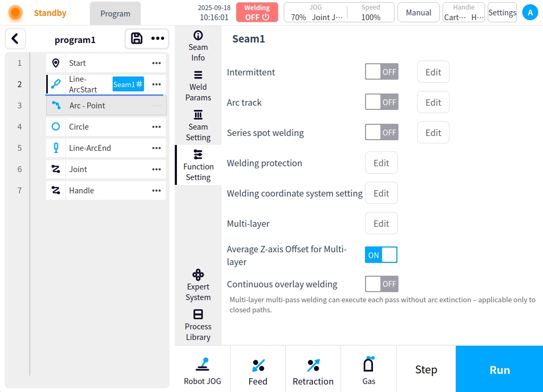This screenshot has height=392, width=543.
Task: Go back using the left chevron arrow
Action: point(15,39)
